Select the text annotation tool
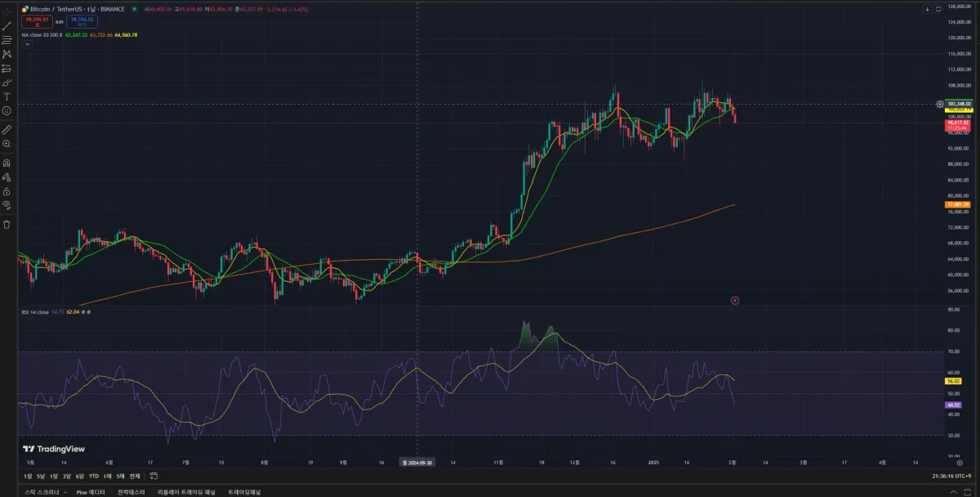This screenshot has height=497, width=980. pyautogui.click(x=7, y=96)
